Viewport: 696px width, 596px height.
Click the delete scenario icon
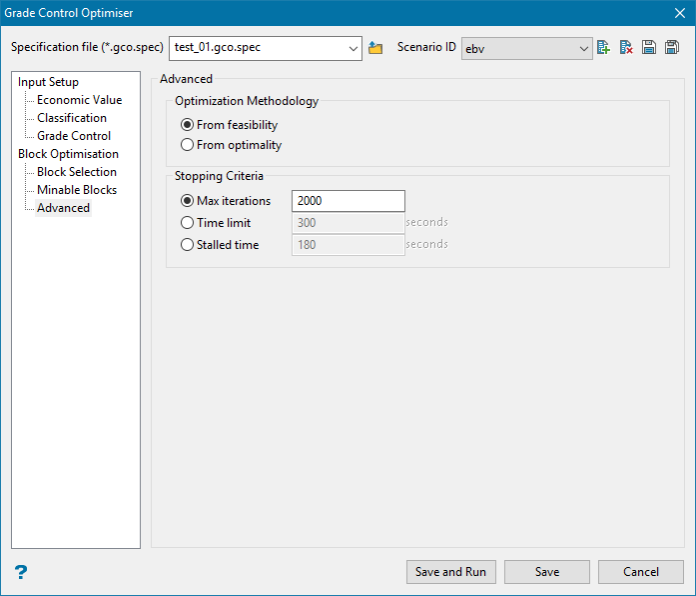[x=626, y=47]
